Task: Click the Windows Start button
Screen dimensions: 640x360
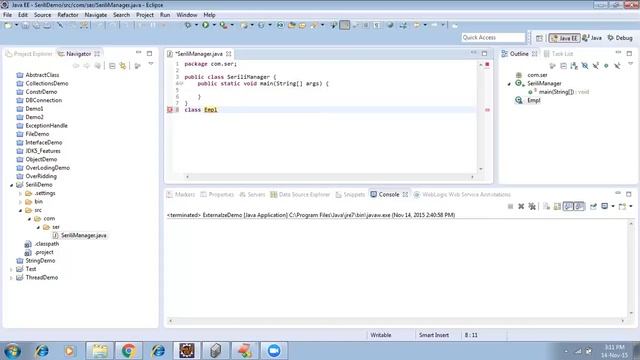Action: point(12,351)
